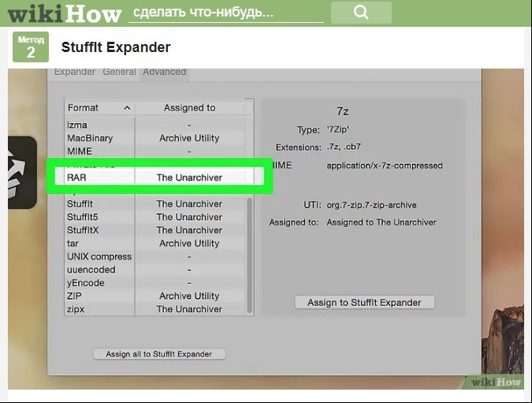Click Assign all to StuffIt Expander
Screen dimensions: 532x403
[x=159, y=354]
